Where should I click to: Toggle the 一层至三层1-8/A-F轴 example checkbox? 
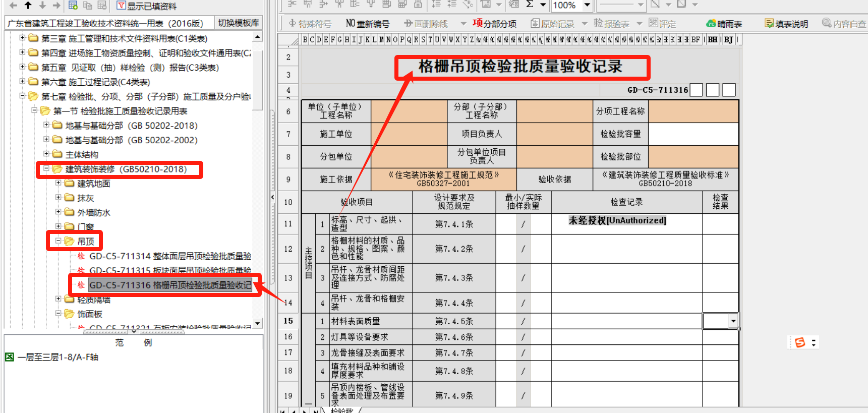point(10,357)
